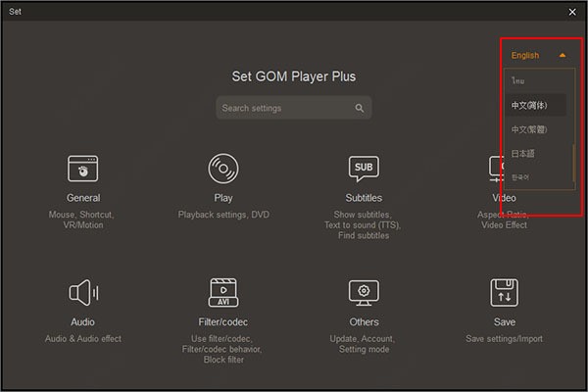
Task: Select Korean 한국어 option
Action: (x=535, y=177)
